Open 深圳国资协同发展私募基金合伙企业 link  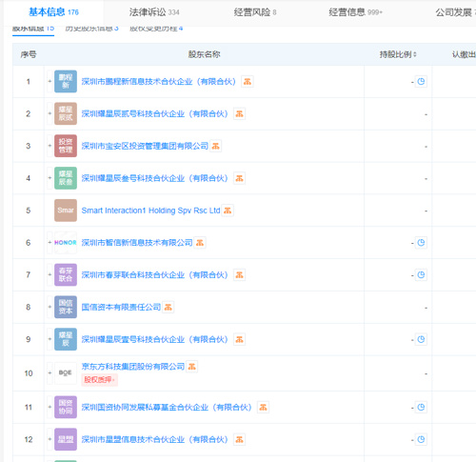coord(167,407)
